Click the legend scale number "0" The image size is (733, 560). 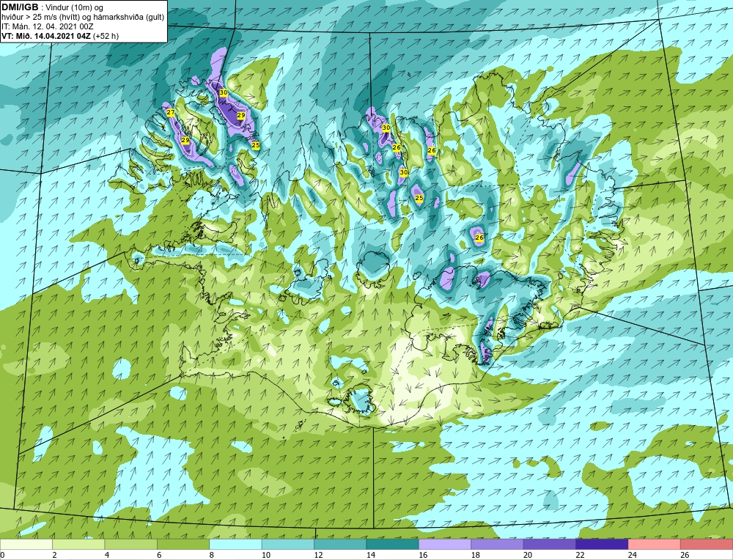(x=2, y=556)
